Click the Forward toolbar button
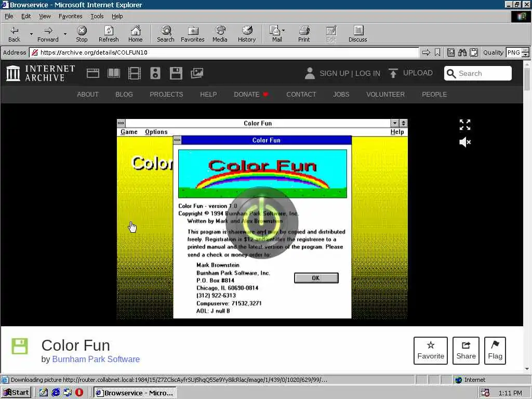The image size is (532, 399). click(48, 34)
